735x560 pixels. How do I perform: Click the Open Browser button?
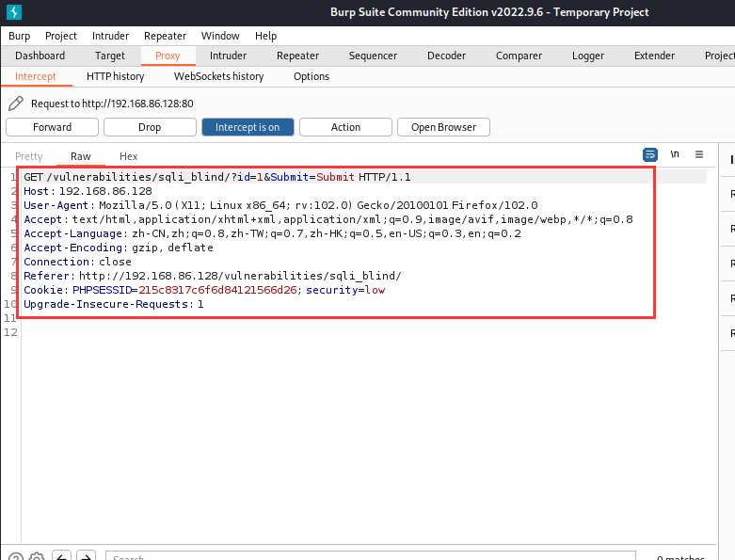(x=443, y=127)
